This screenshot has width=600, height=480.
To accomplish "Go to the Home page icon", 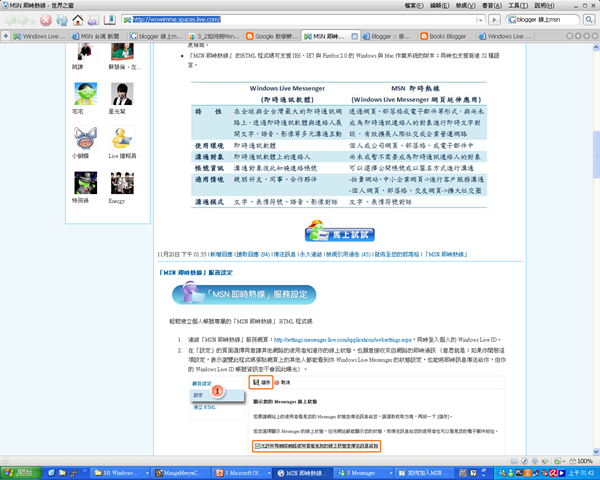I will 78,20.
